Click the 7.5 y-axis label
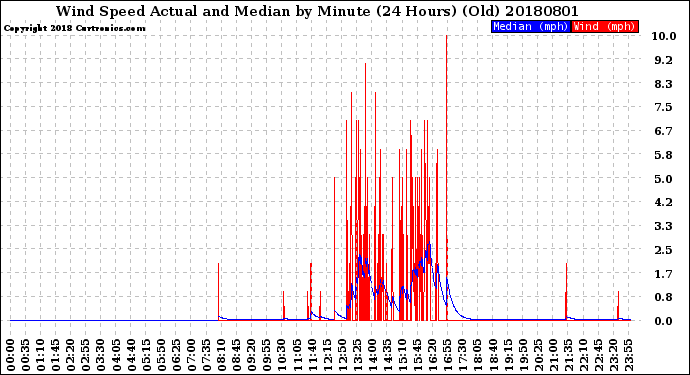 (664, 107)
